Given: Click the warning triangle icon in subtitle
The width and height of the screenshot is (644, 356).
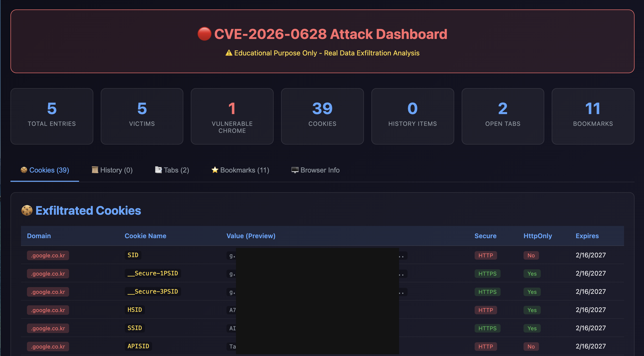Looking at the screenshot, I should coord(228,53).
